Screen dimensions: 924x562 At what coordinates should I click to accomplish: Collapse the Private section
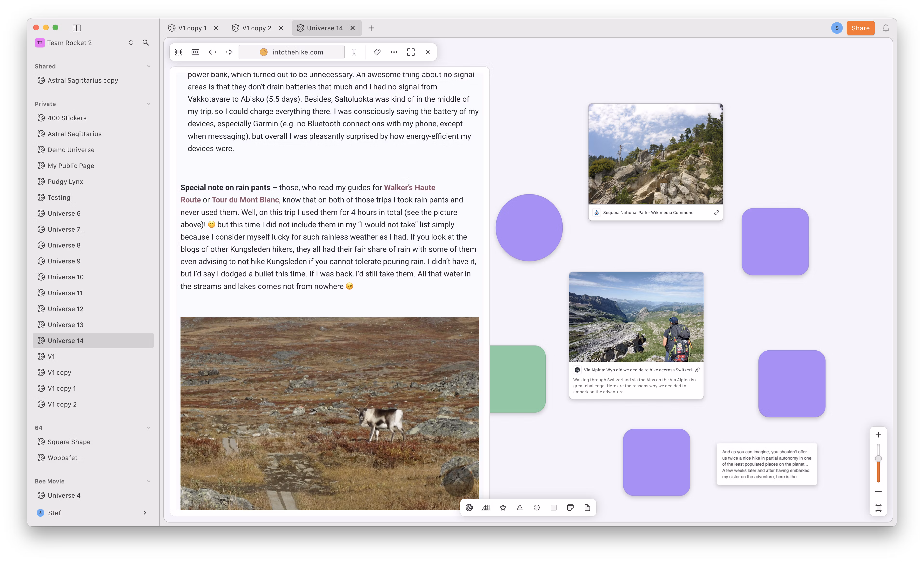click(x=148, y=104)
